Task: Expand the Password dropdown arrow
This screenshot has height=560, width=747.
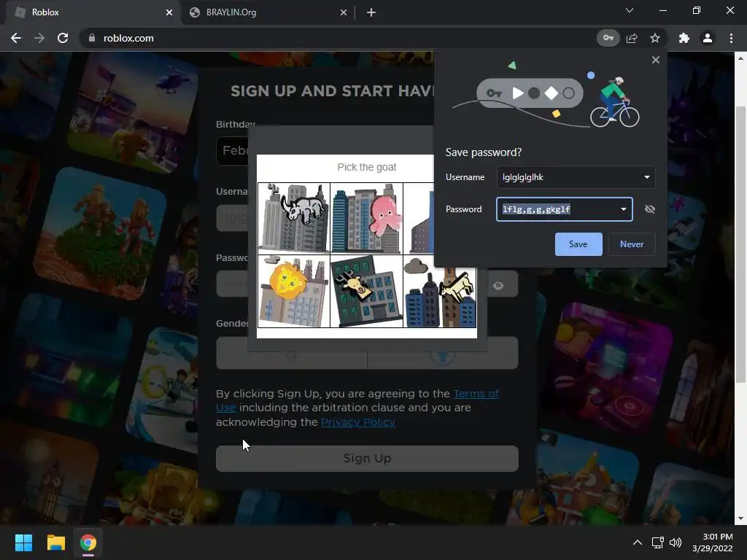Action: pos(623,209)
